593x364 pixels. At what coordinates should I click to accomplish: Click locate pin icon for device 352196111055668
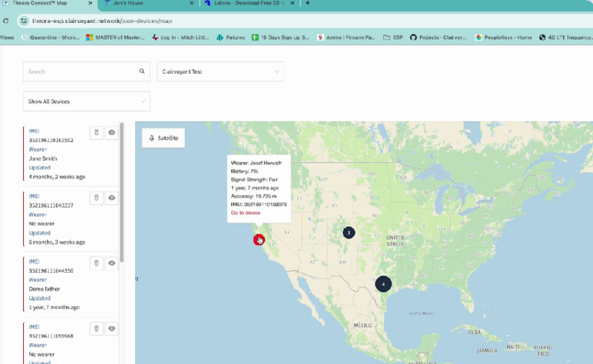click(x=97, y=329)
